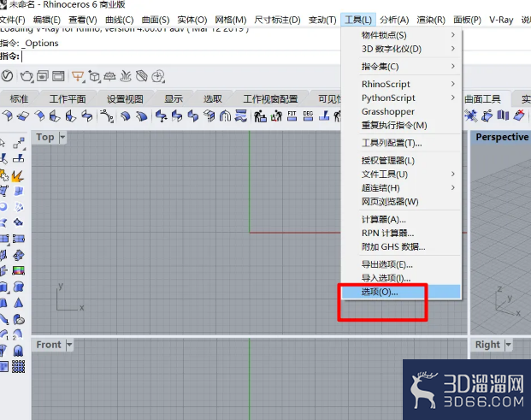Click the V-Ray logo icon in toolbar

coord(7,76)
